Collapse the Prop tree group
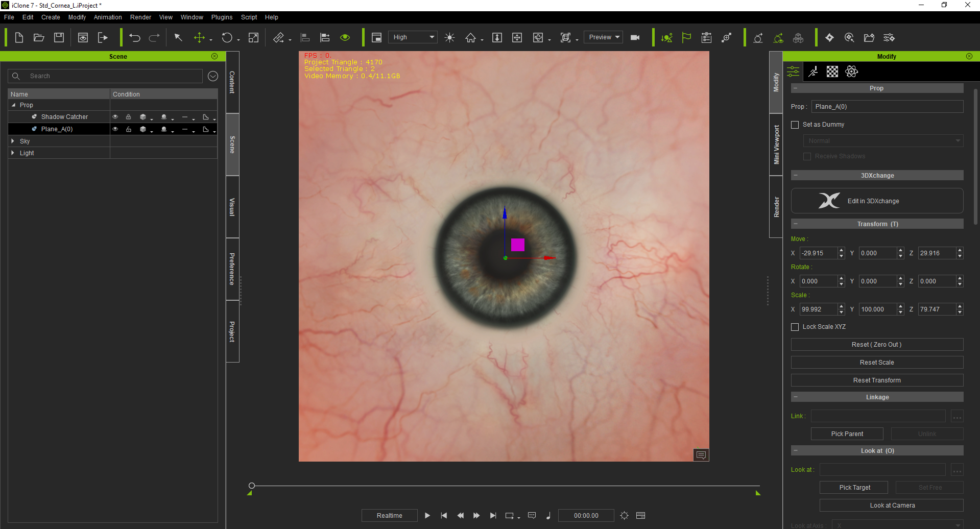 click(x=14, y=105)
